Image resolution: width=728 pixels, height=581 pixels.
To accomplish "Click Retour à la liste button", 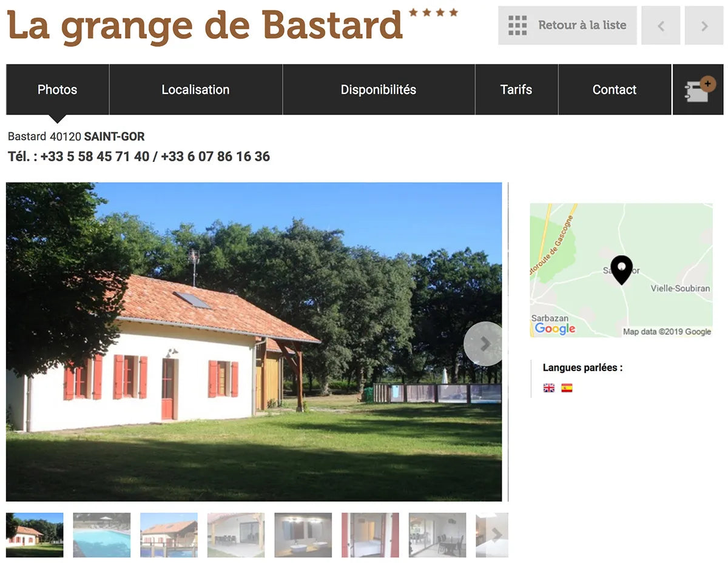I will tap(567, 25).
